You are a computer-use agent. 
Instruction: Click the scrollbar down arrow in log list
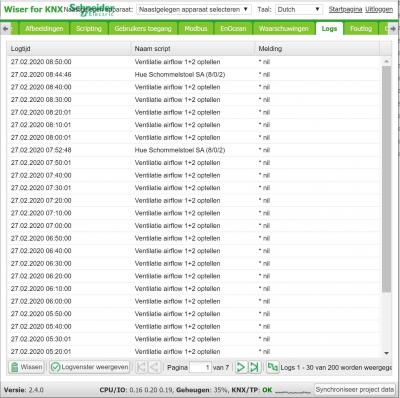pyautogui.click(x=386, y=353)
